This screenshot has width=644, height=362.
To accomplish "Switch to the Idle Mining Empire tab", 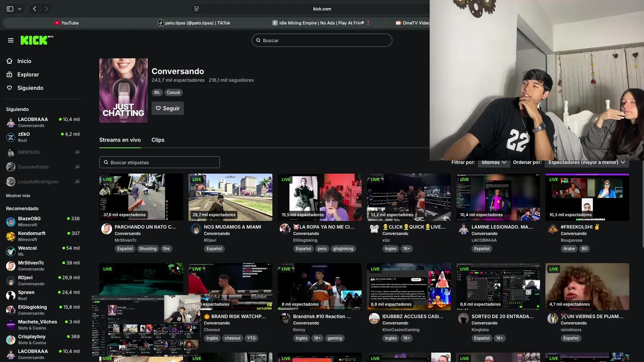I will click(x=321, y=23).
